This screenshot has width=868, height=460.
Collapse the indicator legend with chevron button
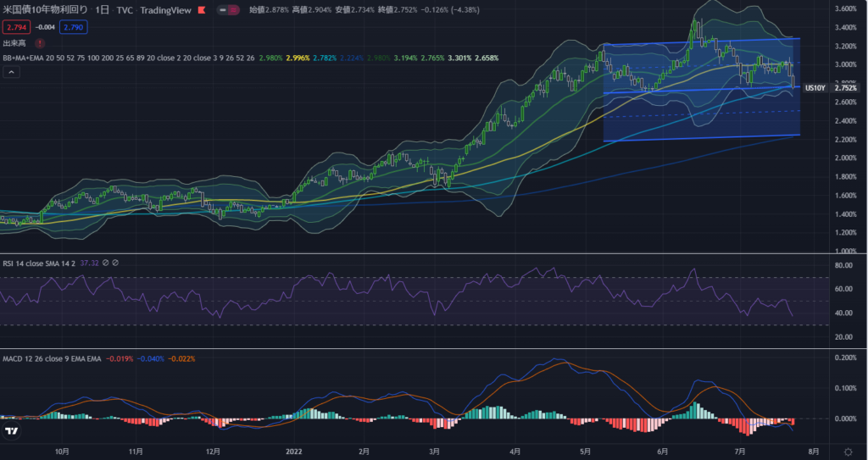(12, 73)
